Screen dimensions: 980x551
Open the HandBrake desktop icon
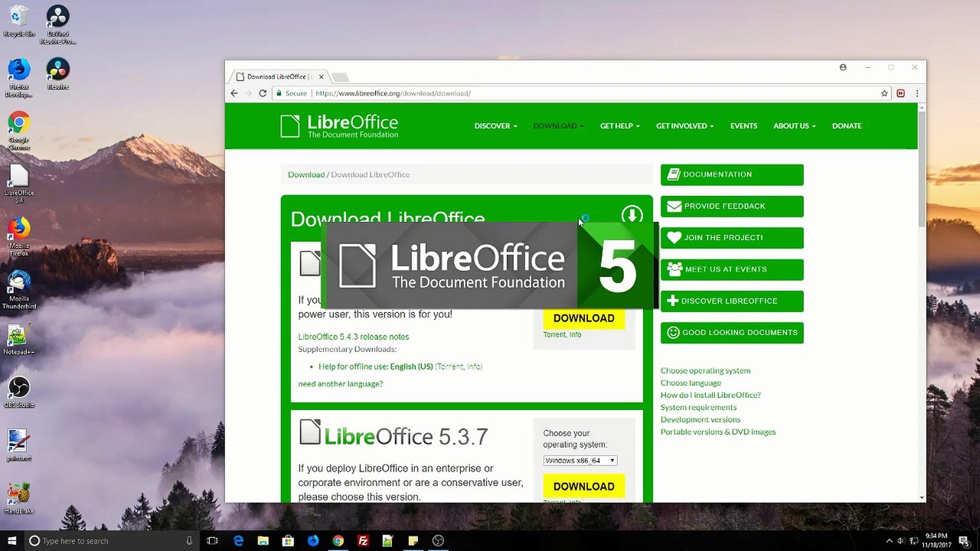coord(19,498)
